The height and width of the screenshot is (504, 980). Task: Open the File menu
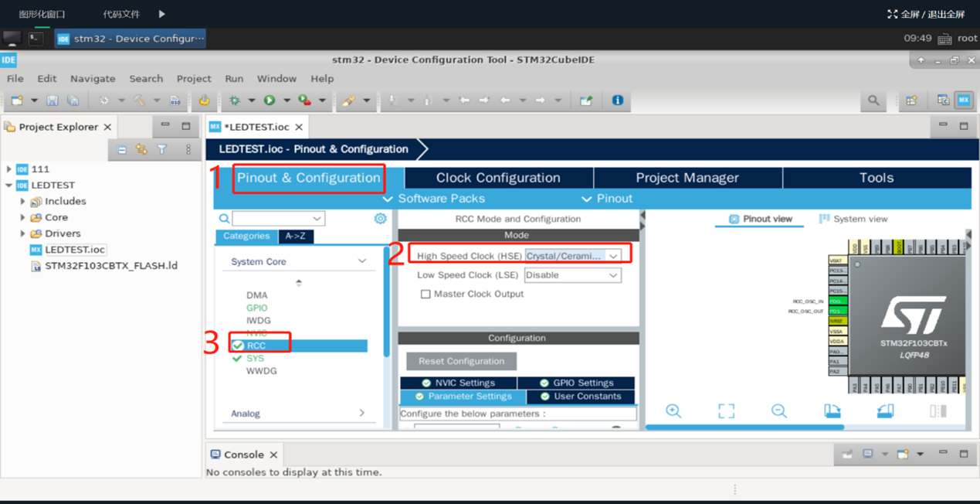point(15,79)
